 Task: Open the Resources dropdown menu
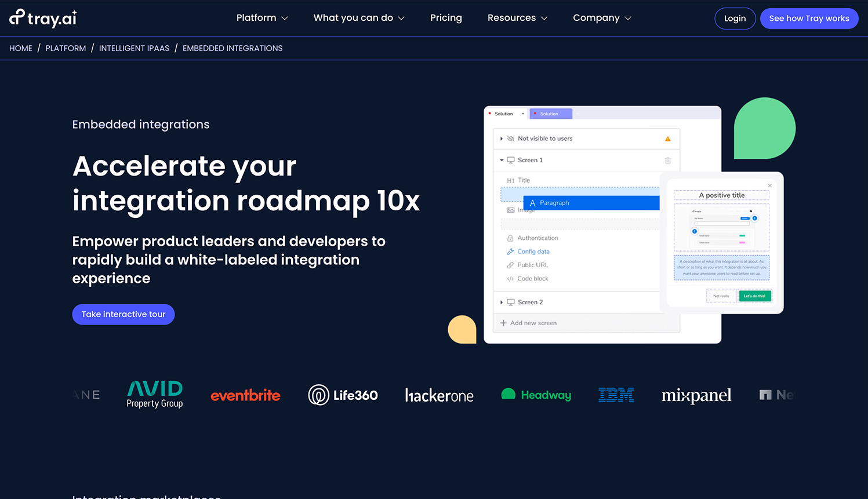[517, 18]
